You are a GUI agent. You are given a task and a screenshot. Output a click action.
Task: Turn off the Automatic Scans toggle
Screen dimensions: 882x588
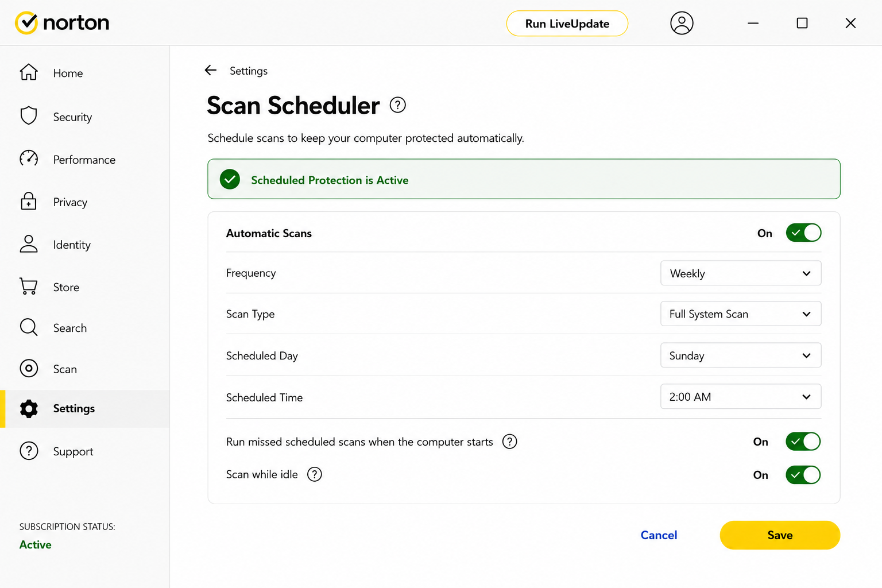tap(803, 233)
